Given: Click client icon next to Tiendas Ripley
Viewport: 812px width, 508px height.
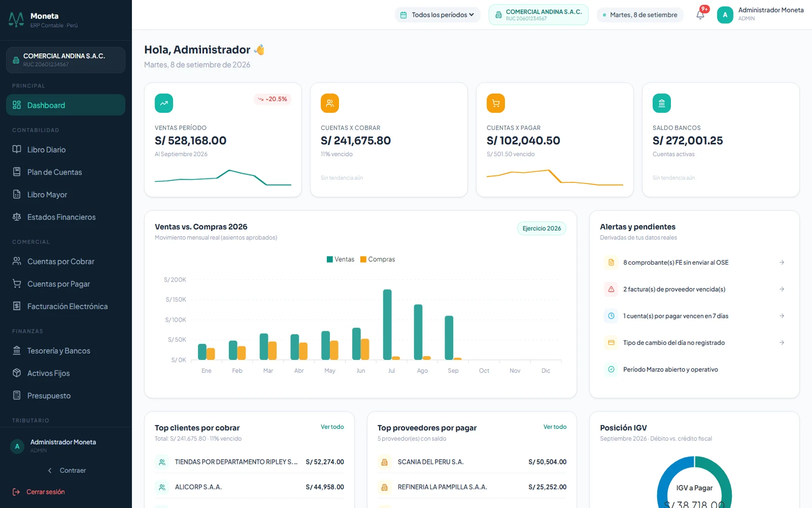Looking at the screenshot, I should (x=162, y=462).
